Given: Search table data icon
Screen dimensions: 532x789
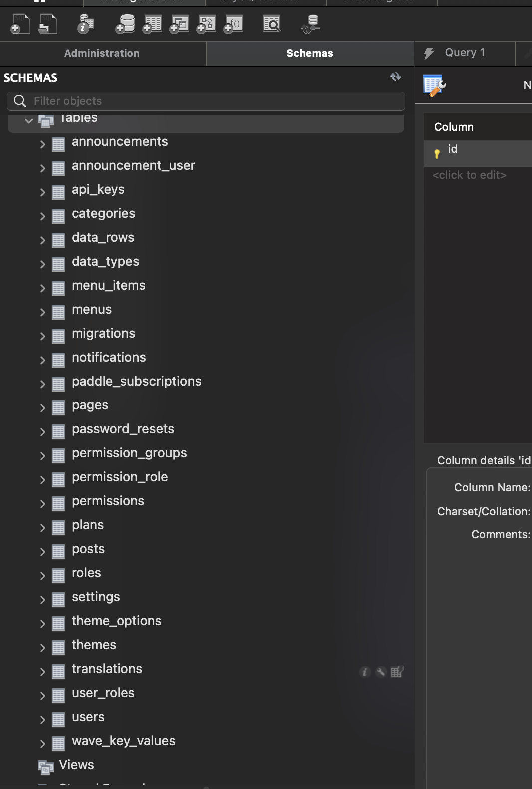Looking at the screenshot, I should click(x=272, y=24).
